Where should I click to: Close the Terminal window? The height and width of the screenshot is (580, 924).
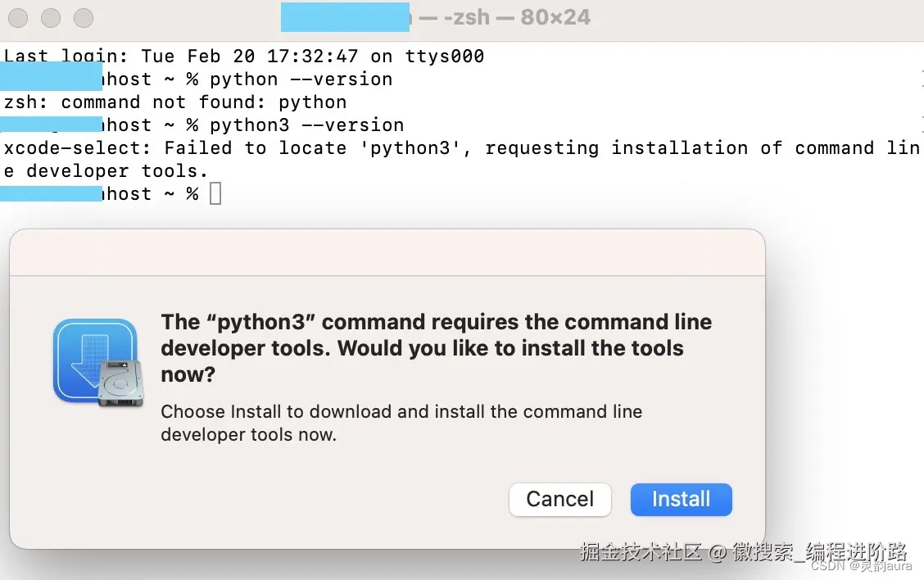pyautogui.click(x=18, y=17)
